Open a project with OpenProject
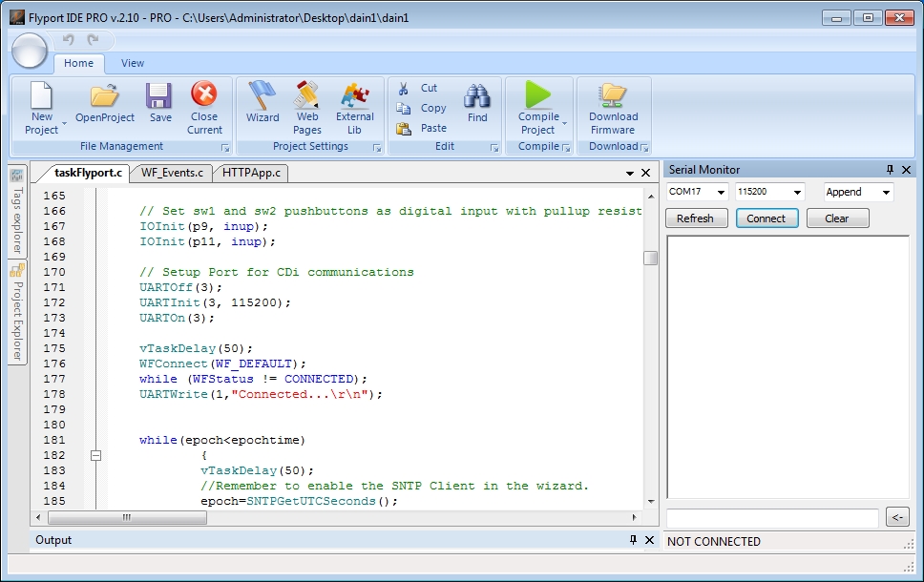Viewport: 924px width, 582px height. pos(105,102)
